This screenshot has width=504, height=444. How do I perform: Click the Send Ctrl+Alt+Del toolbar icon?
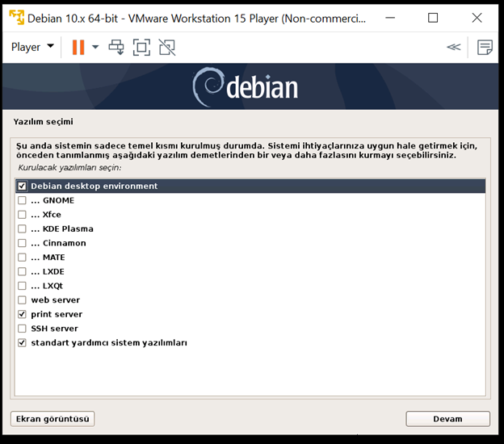(116, 48)
